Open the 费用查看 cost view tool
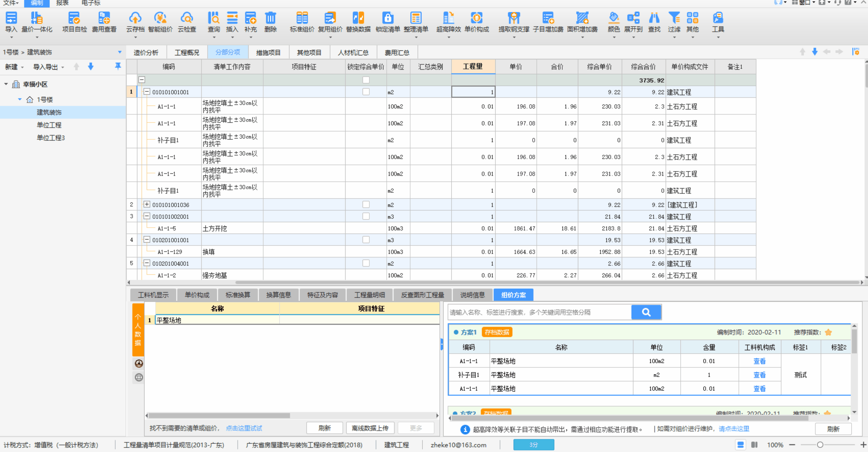 point(104,18)
